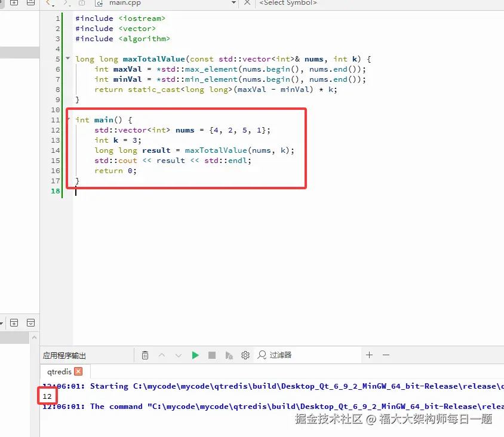Click <algorithm> include on line 3
Screen dimensions: 504x437
145,39
